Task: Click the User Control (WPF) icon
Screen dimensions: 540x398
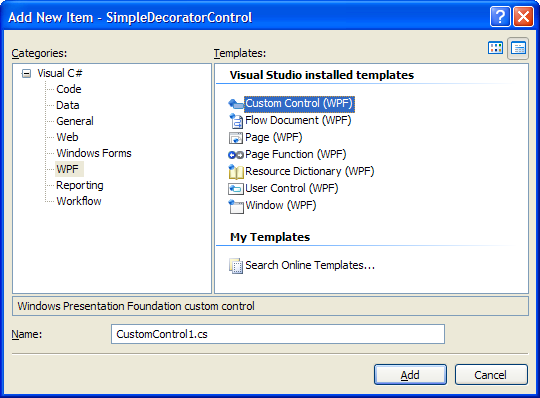Action: point(236,189)
